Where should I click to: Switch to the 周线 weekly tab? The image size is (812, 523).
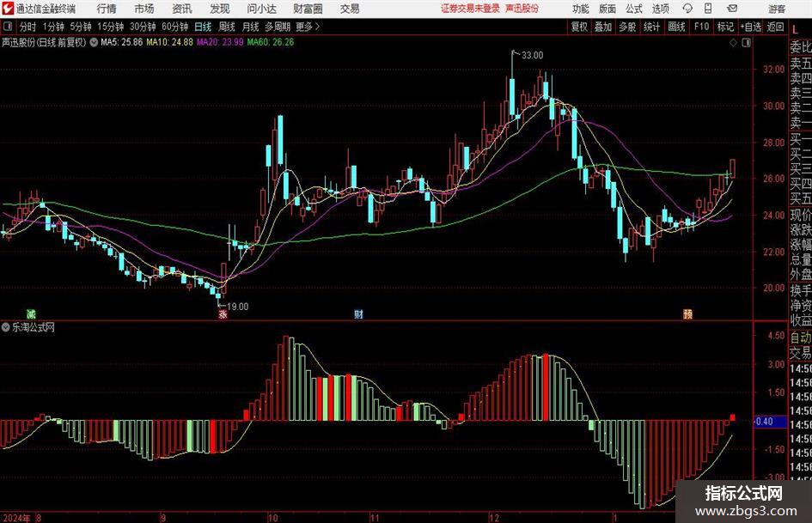click(x=227, y=27)
